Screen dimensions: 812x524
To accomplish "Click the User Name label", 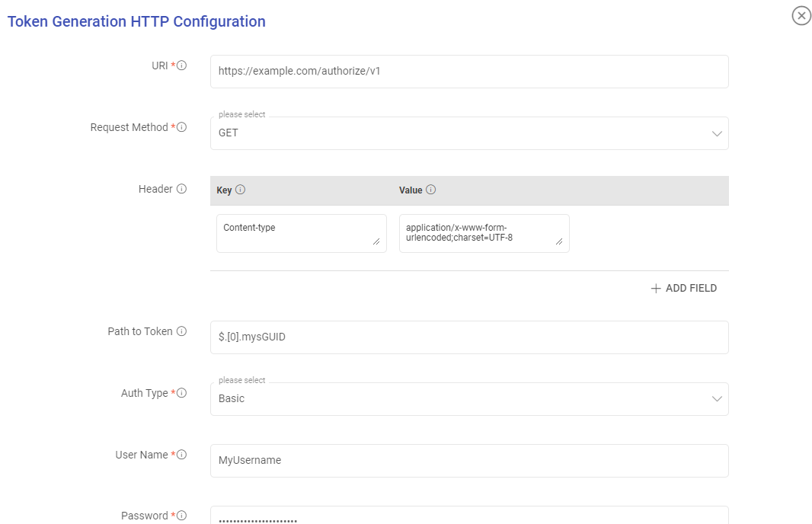I will [142, 455].
